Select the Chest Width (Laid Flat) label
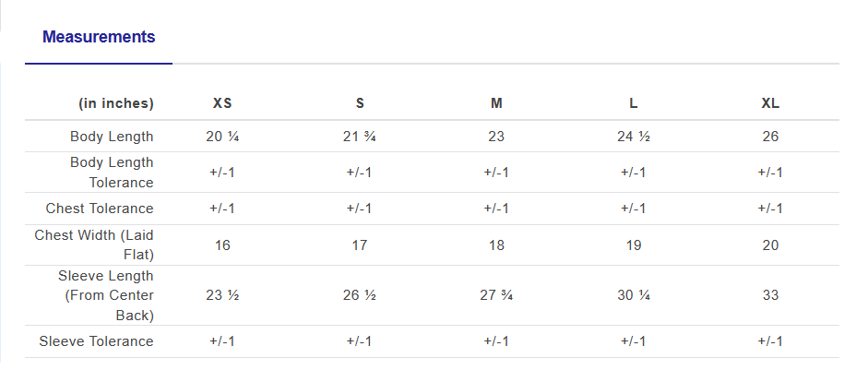Screen dimensions: 868x382 pyautogui.click(x=94, y=245)
